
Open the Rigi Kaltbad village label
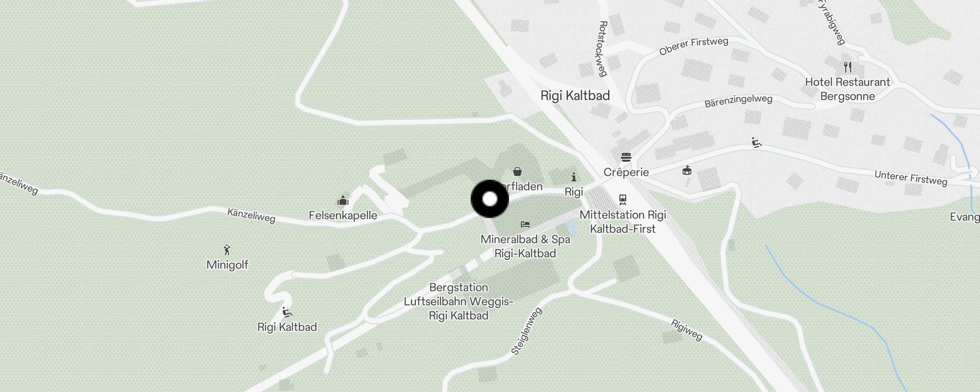click(x=575, y=96)
